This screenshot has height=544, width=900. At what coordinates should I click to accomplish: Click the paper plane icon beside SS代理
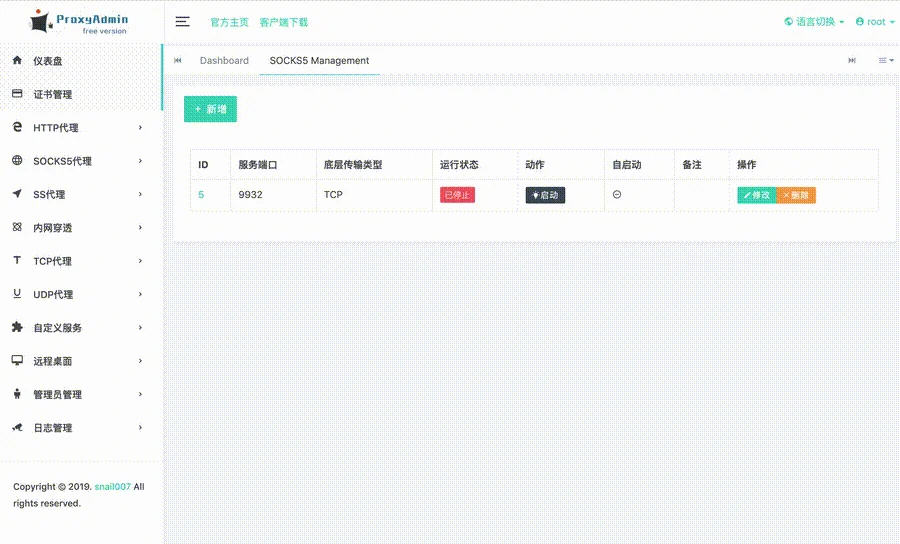tap(17, 193)
